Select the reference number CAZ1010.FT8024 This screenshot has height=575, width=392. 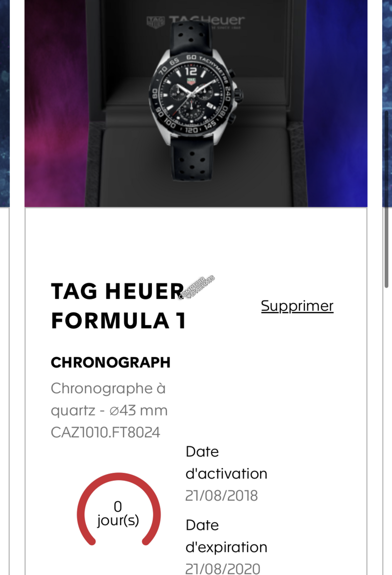point(105,433)
